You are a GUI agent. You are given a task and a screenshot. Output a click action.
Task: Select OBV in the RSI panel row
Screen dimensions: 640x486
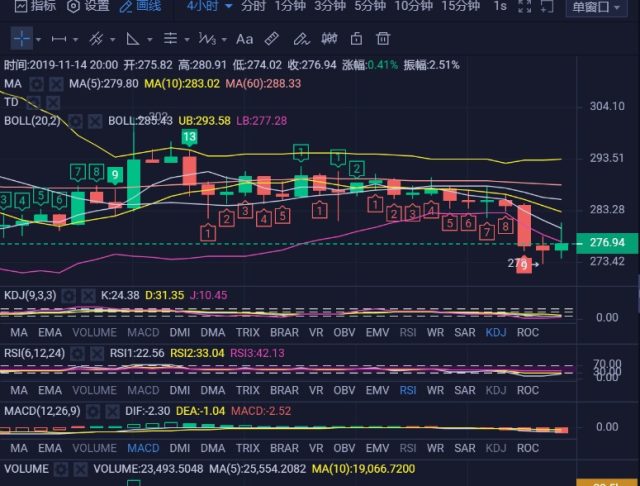coord(344,391)
